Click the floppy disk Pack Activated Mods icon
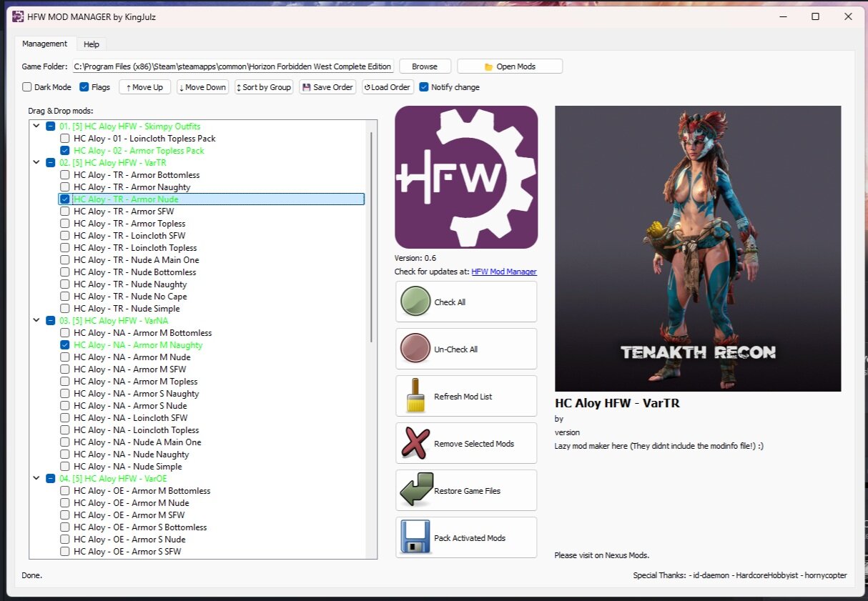Viewport: 868px width, 601px height. point(415,537)
